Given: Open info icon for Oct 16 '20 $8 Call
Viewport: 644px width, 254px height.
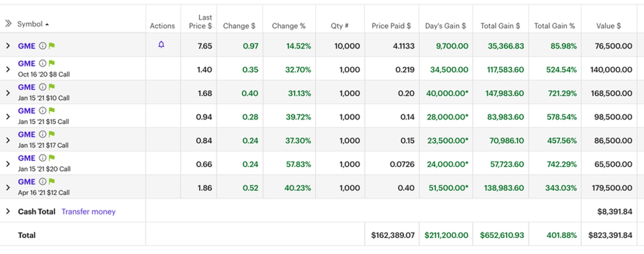Looking at the screenshot, I should pos(43,63).
